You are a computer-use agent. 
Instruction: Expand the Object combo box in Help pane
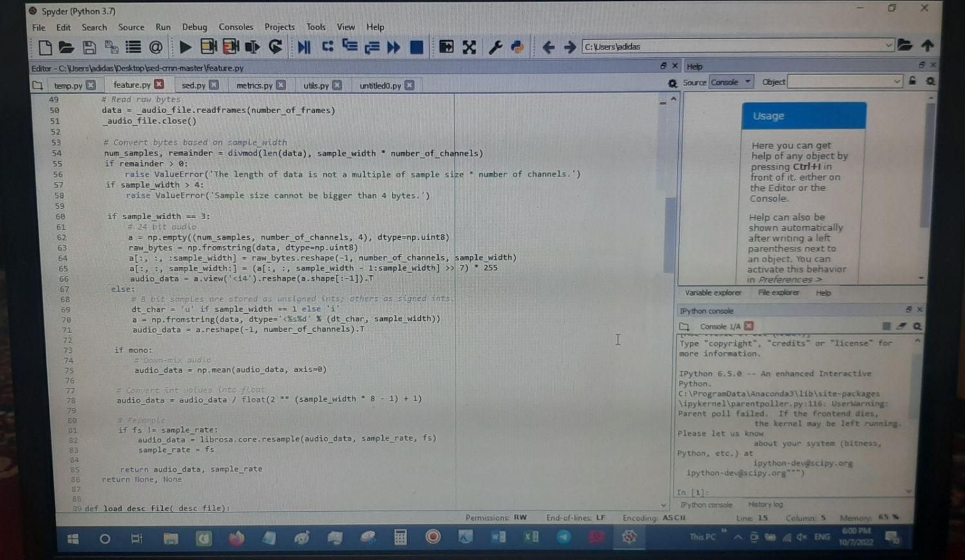point(896,82)
